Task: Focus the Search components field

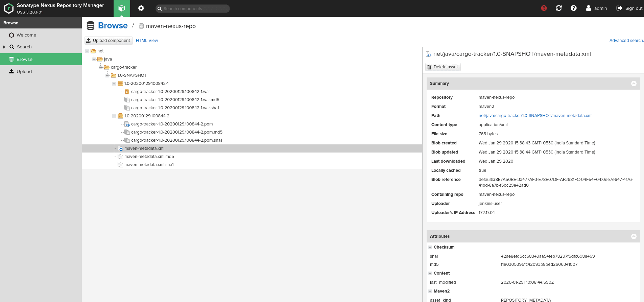Action: pyautogui.click(x=193, y=9)
